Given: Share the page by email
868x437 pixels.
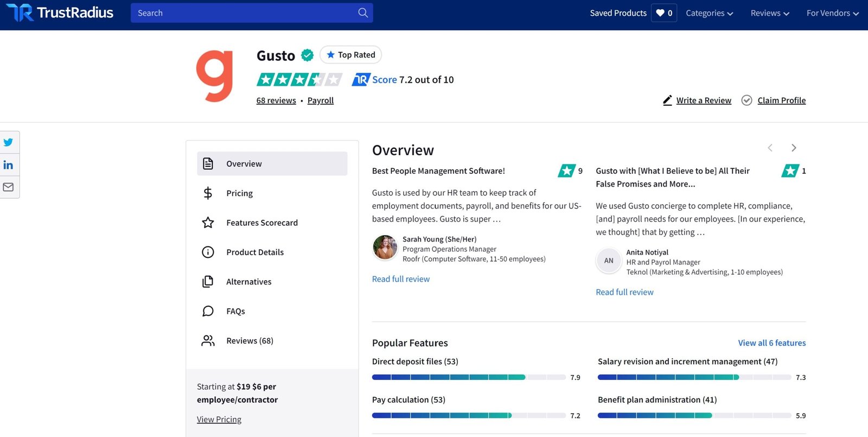Looking at the screenshot, I should 8,187.
